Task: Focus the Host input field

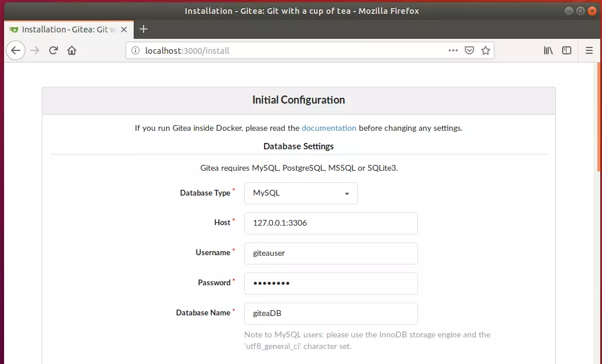Action: coord(331,223)
